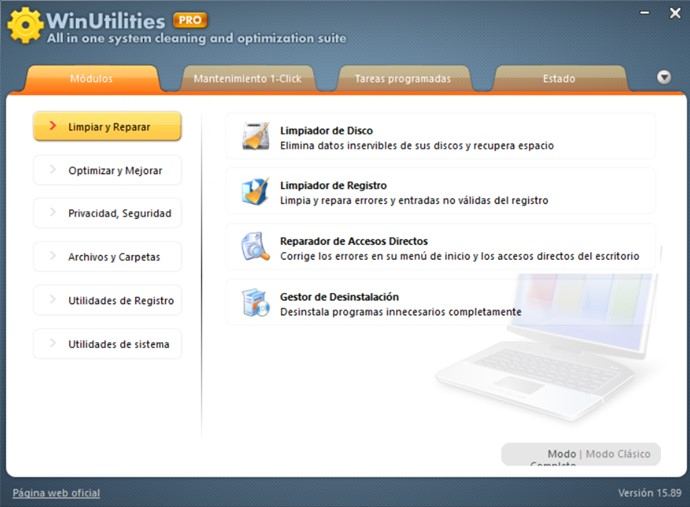Click the 'Elimina datos inservibles' description

[417, 146]
